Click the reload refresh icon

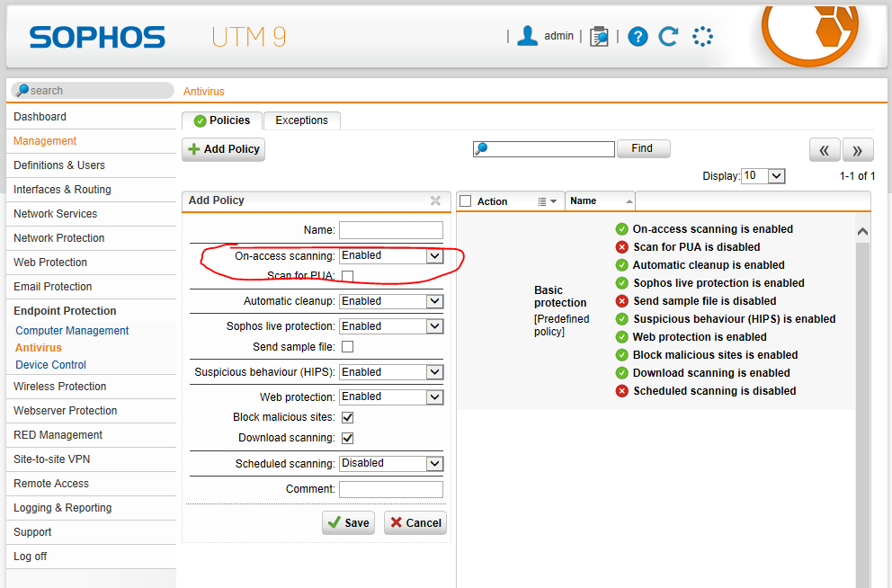coord(668,36)
